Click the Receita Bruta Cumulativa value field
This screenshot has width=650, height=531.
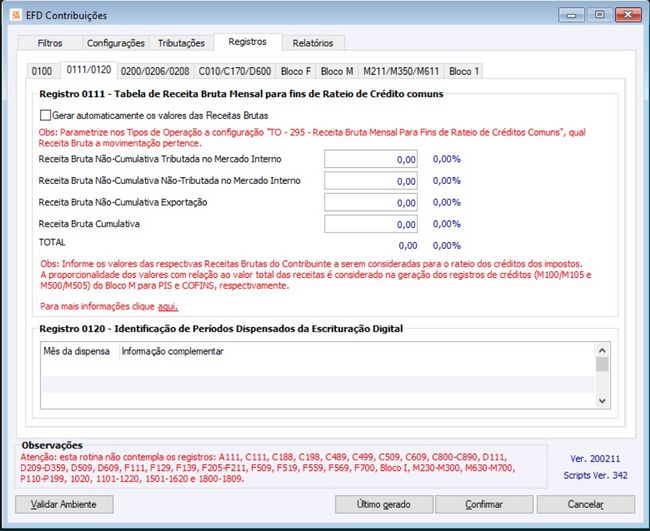click(x=371, y=224)
